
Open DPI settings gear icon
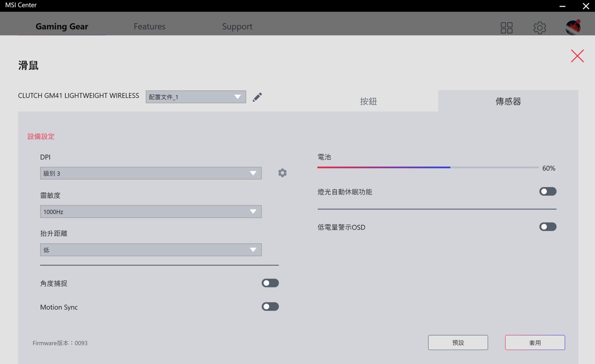(282, 173)
